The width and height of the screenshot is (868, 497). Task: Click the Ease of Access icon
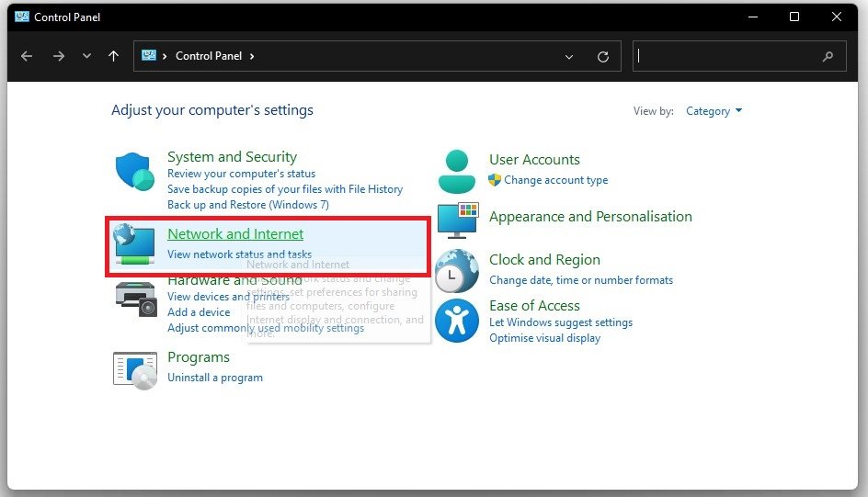click(457, 321)
